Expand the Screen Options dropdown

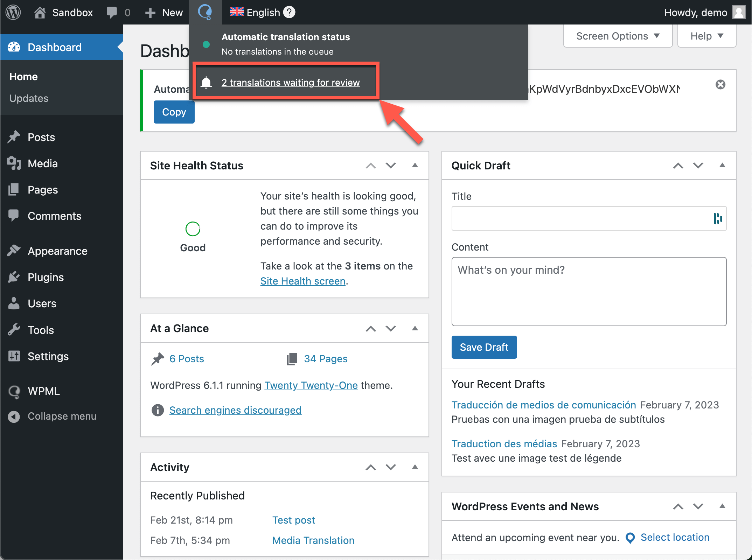coord(618,36)
